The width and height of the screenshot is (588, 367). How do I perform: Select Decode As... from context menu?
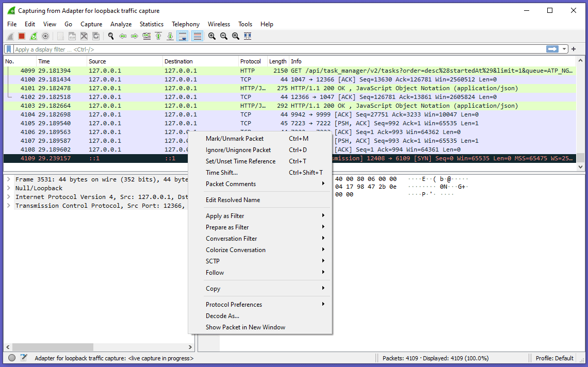[x=222, y=316]
